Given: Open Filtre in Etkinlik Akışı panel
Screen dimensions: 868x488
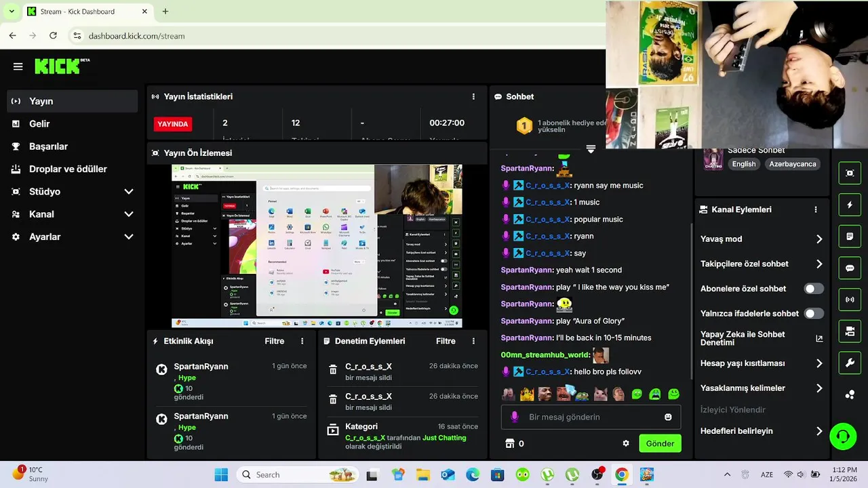Looking at the screenshot, I should [275, 342].
